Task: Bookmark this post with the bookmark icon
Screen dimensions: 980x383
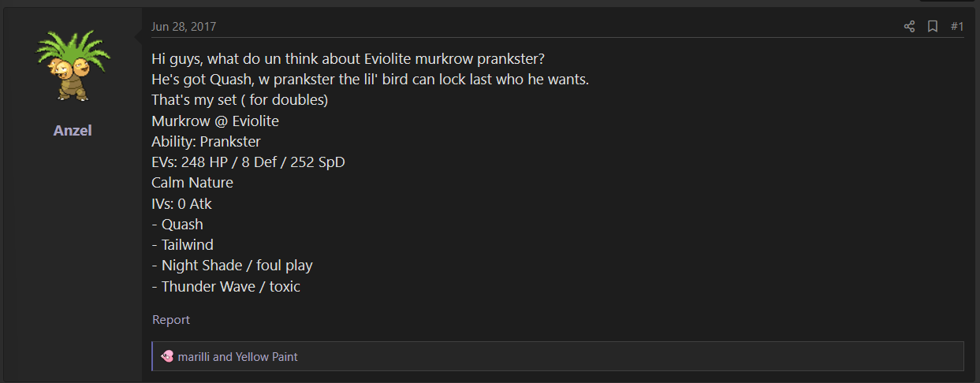Action: [x=932, y=27]
